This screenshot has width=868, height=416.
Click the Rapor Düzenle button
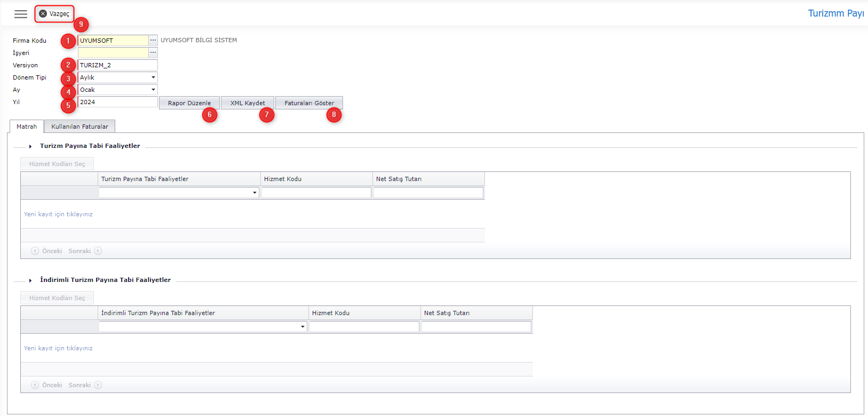click(x=189, y=103)
